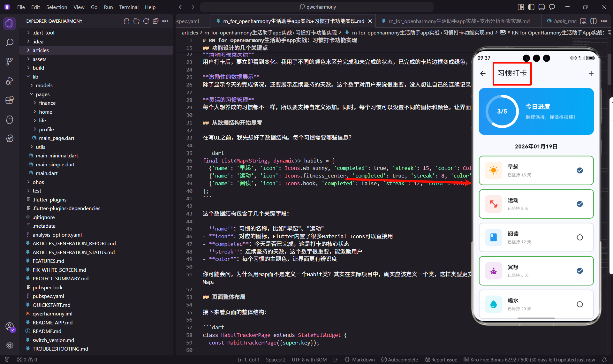Open Explorer more actions menu

point(165,21)
